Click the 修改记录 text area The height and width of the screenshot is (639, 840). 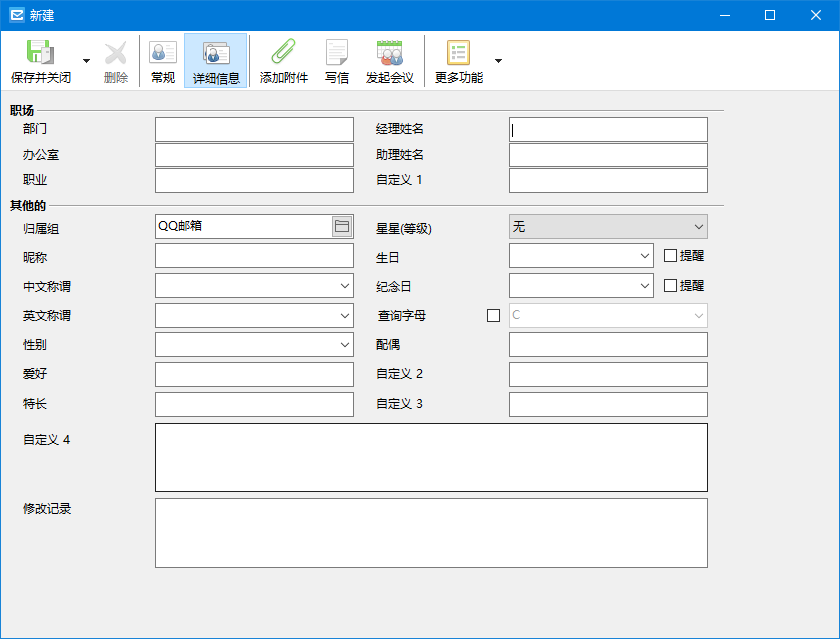(431, 533)
